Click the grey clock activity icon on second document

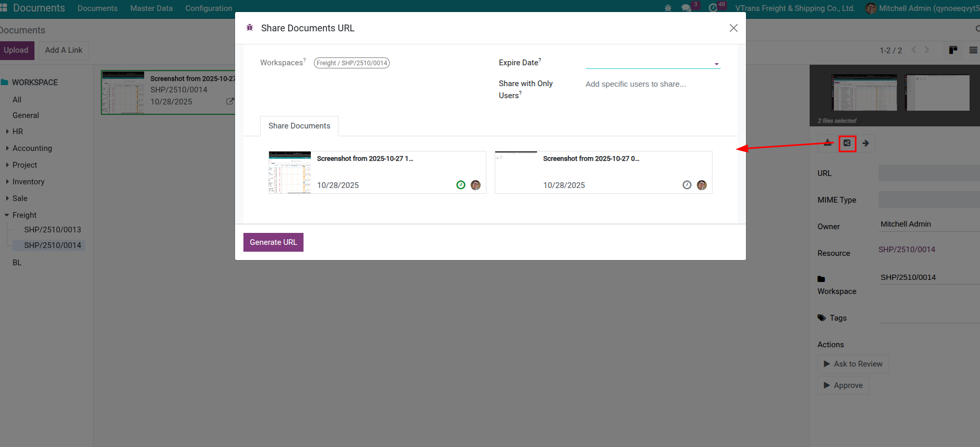pos(687,185)
